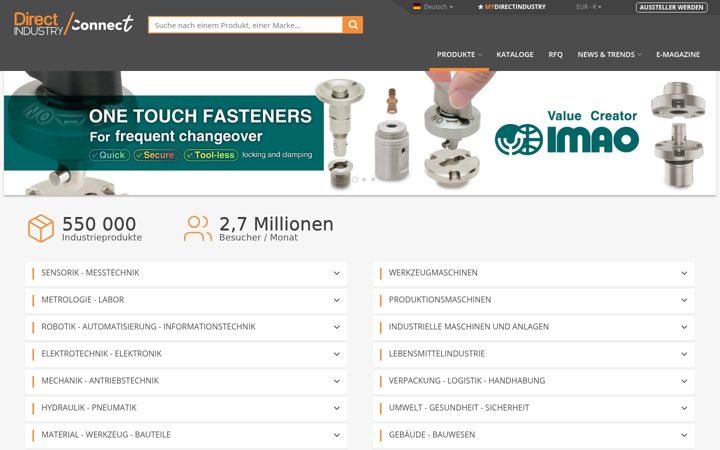The width and height of the screenshot is (720, 450).
Task: Click the Tool-less badge in the banner
Action: (x=211, y=155)
